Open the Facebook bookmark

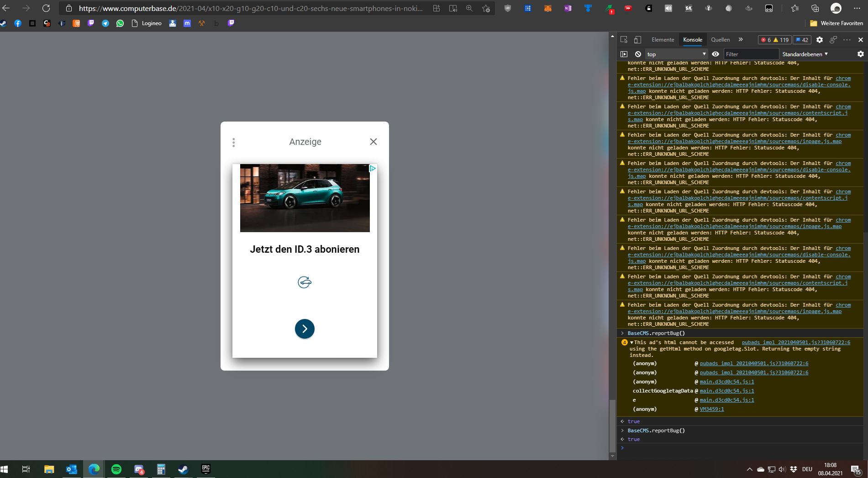18,23
